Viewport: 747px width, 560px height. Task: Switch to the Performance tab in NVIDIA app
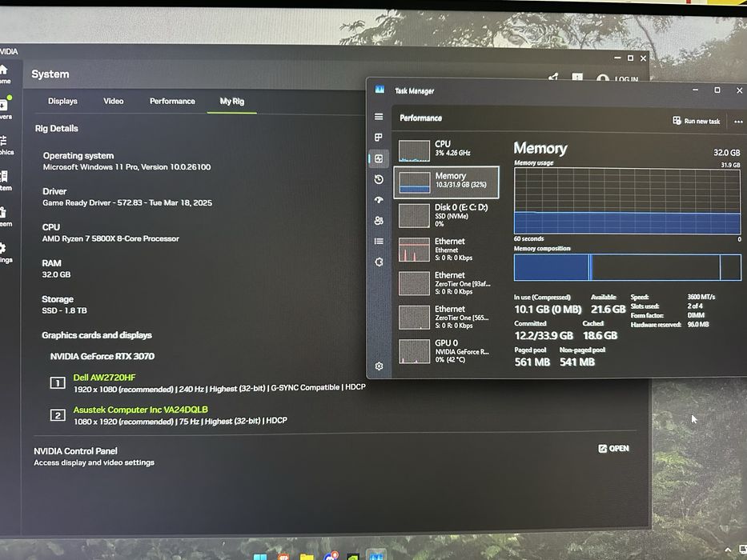click(x=172, y=101)
